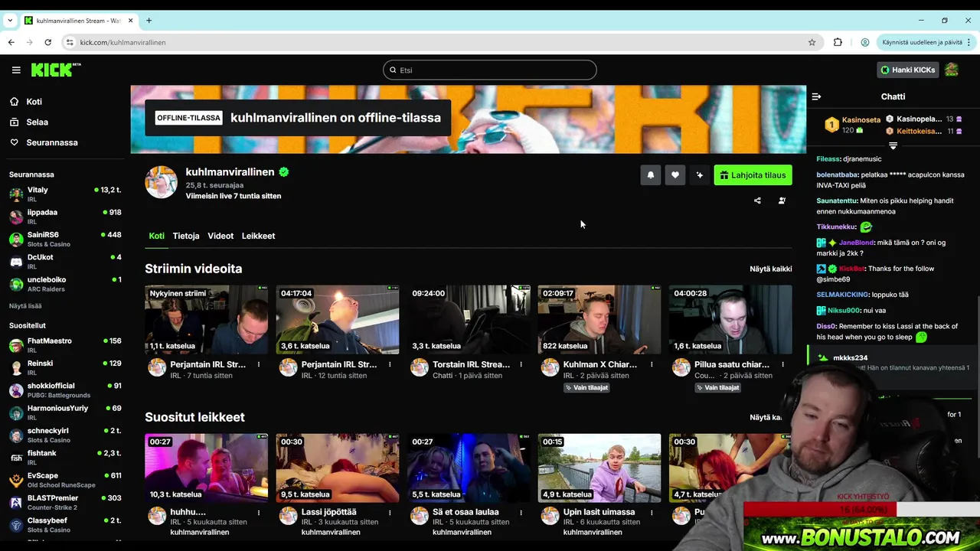This screenshot has width=980, height=551.
Task: Open options menu for Pillua saatu video
Action: [x=782, y=365]
